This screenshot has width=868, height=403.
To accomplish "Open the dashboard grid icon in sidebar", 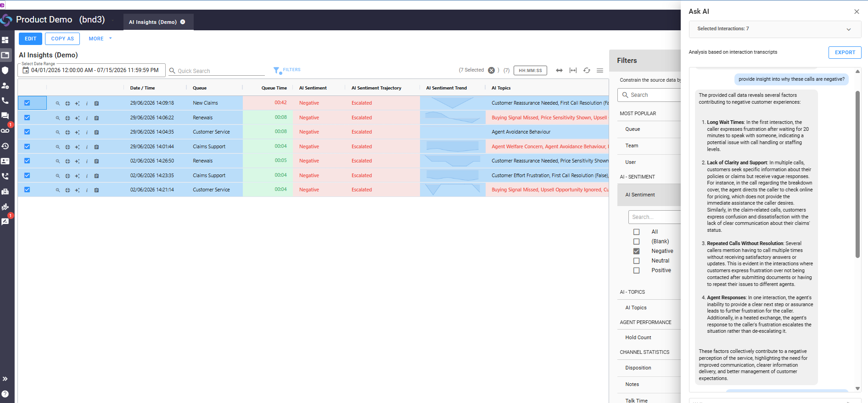I will point(5,40).
